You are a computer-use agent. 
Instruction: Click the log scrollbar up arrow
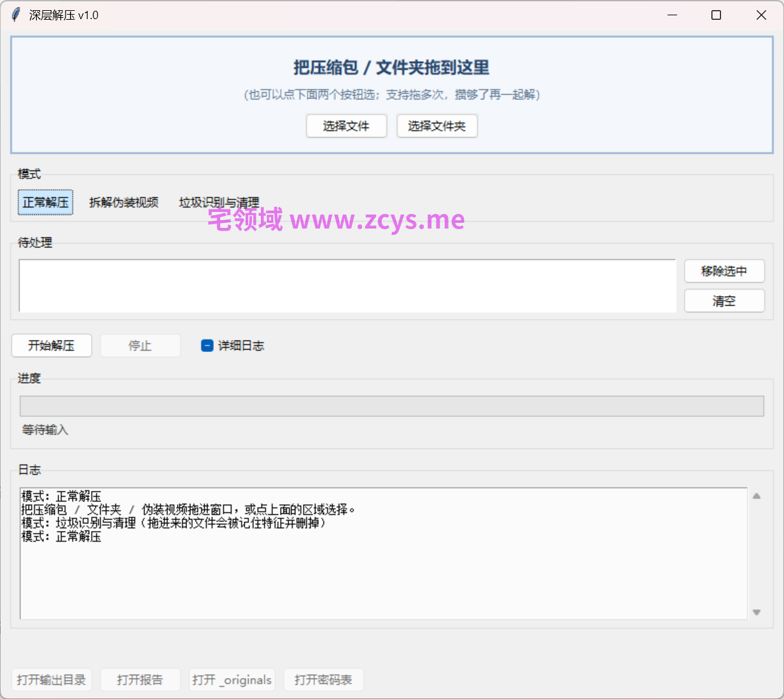757,496
